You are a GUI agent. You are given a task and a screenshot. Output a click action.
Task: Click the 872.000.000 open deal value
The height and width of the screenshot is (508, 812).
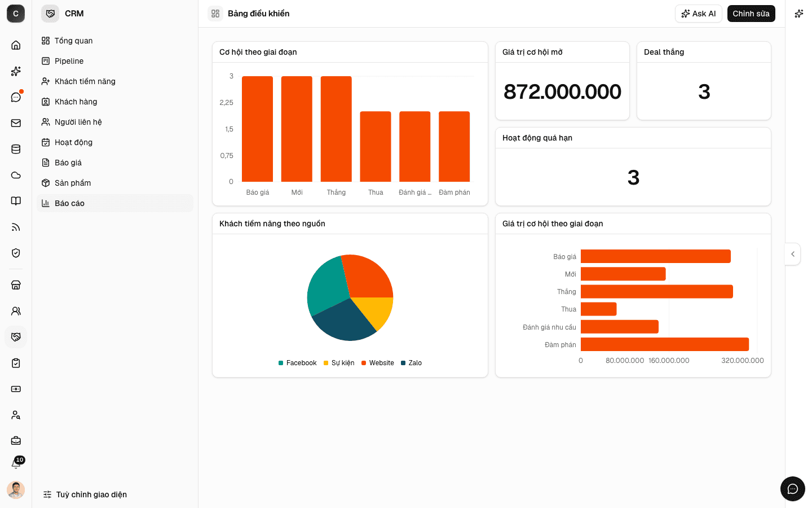pyautogui.click(x=562, y=91)
